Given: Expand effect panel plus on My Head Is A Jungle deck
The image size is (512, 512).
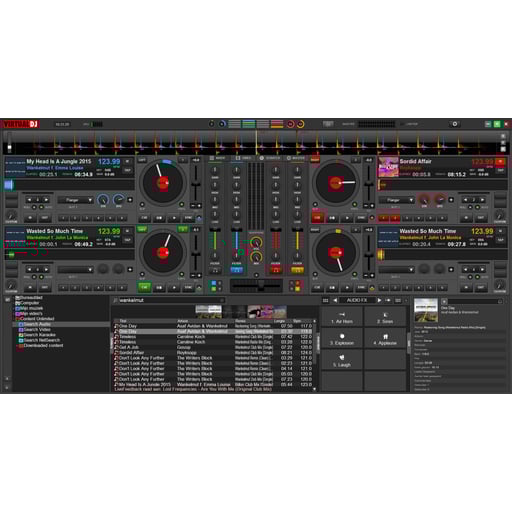Looking at the screenshot, I should pos(130,200).
